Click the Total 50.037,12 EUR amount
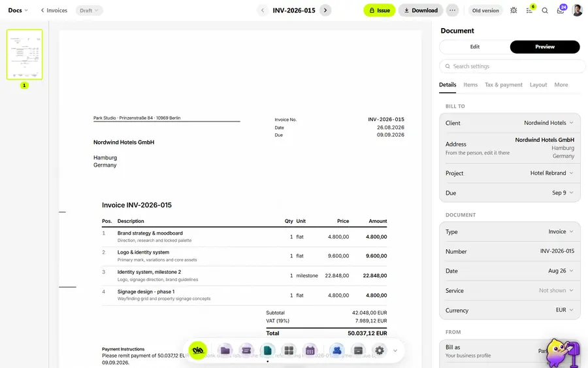 [367, 333]
